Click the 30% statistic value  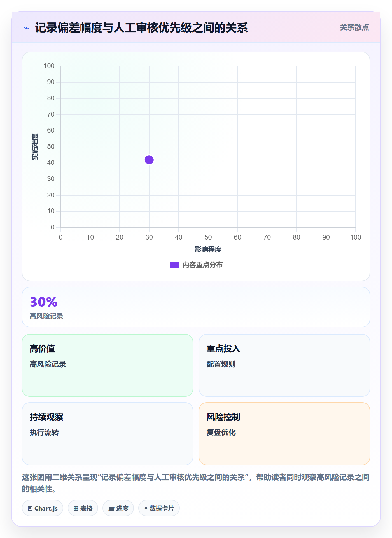coord(44,302)
